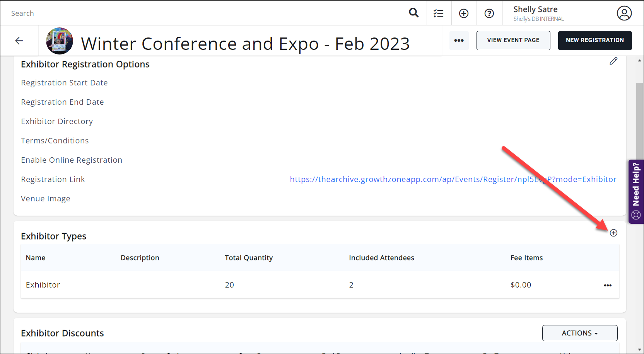The height and width of the screenshot is (354, 644).
Task: Click the search magnifier icon
Action: (x=413, y=13)
